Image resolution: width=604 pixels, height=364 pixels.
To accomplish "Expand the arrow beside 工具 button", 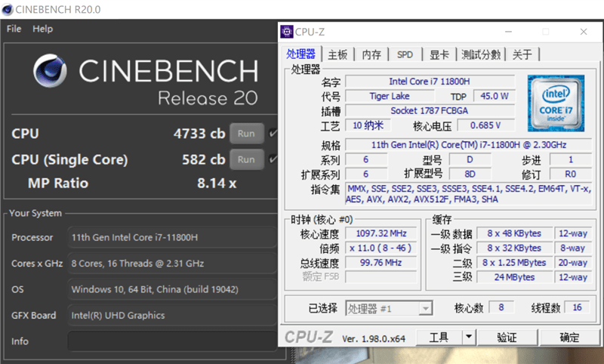I will pyautogui.click(x=469, y=338).
